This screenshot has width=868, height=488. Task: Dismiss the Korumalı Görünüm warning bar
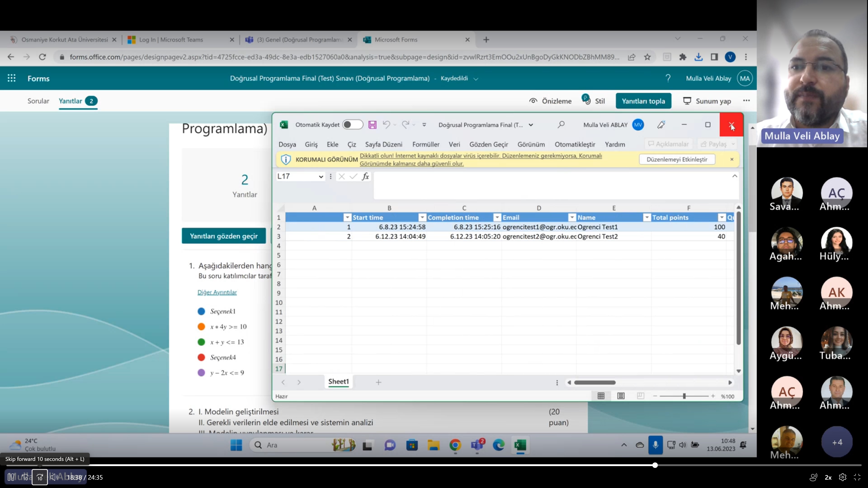pos(731,159)
